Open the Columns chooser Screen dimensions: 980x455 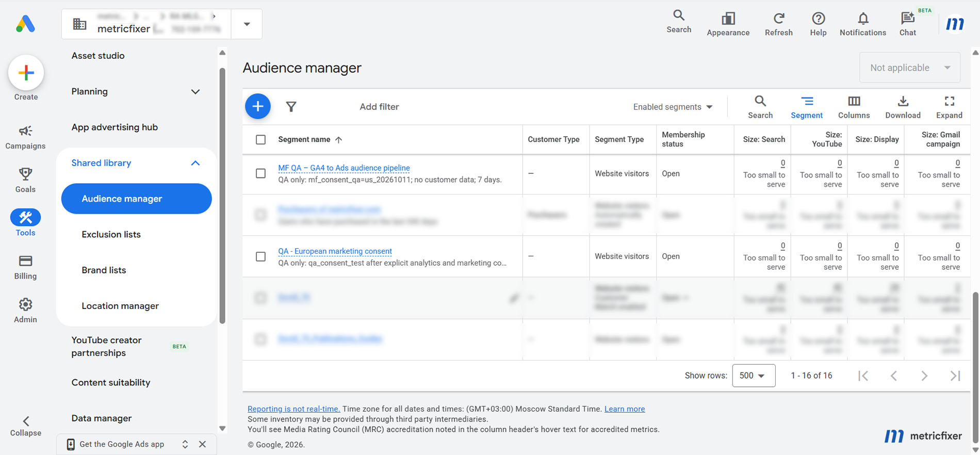(854, 107)
